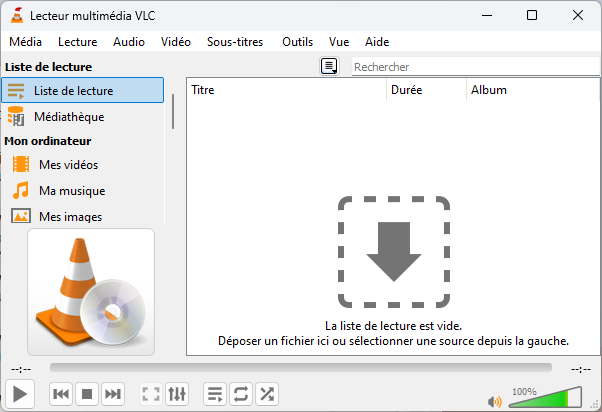The width and height of the screenshot is (602, 412).
Task: Skip to next media track
Action: 113,394
